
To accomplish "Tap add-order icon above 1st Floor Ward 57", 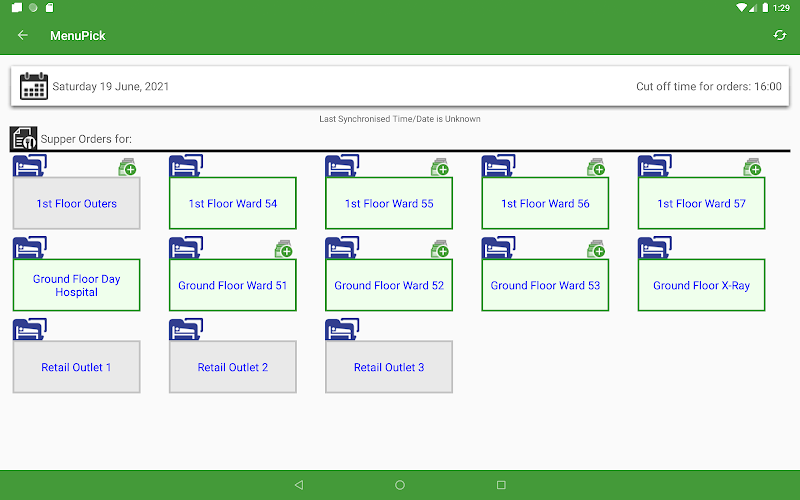I will [x=752, y=167].
